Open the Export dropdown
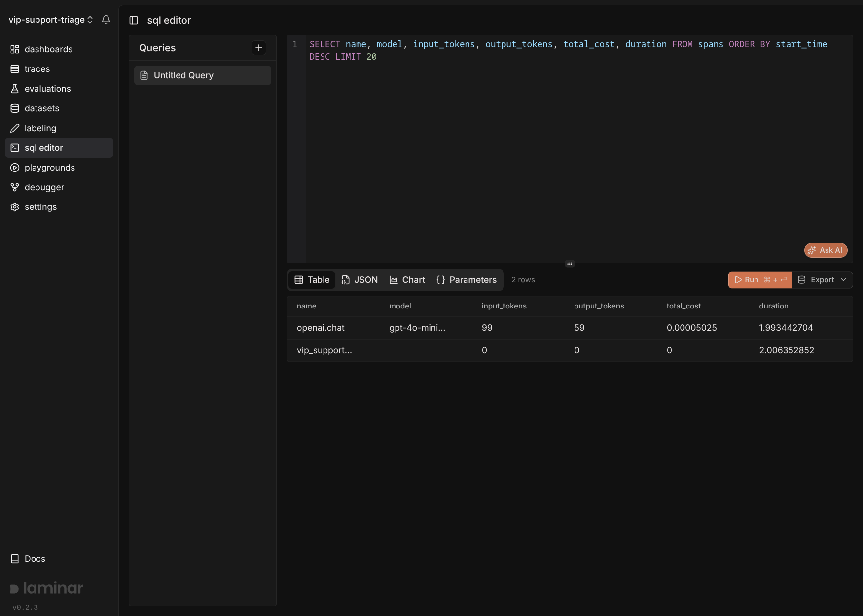Screen dimensions: 863x616 coord(823,280)
